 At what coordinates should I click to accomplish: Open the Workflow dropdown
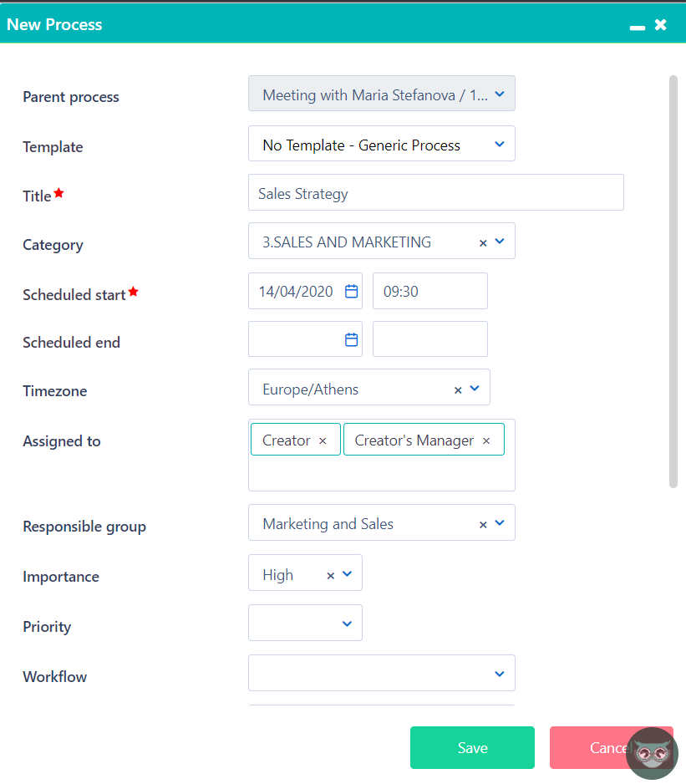(499, 673)
